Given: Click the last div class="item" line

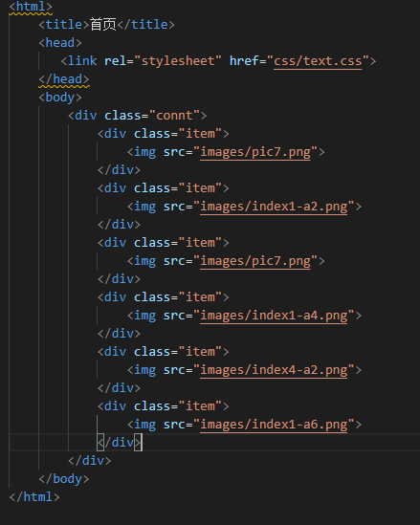Looking at the screenshot, I should click(164, 406).
